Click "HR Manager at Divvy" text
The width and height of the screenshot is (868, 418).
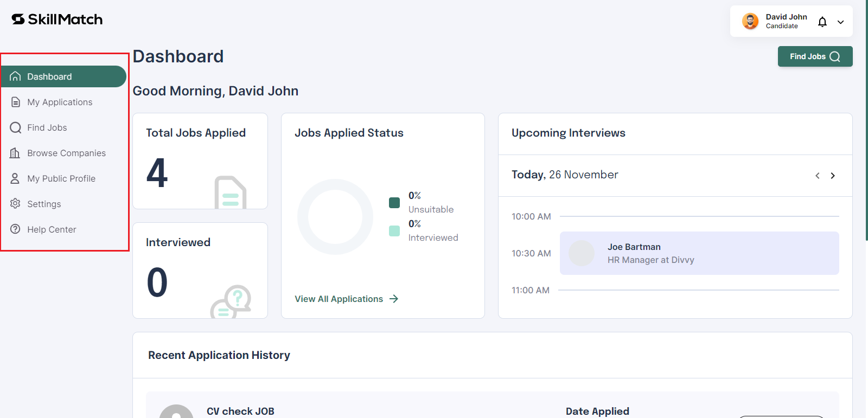coord(651,260)
